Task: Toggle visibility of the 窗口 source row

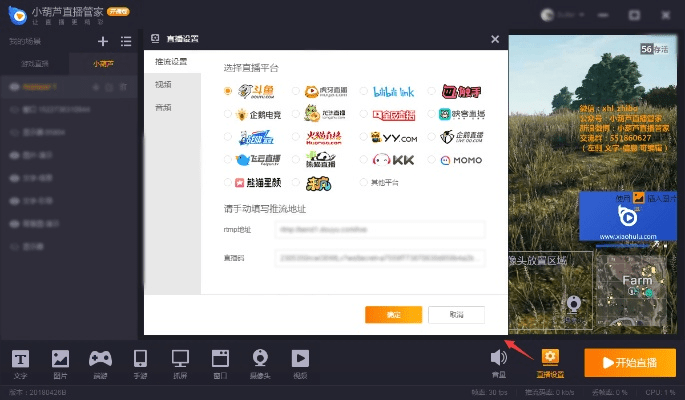Action: (x=14, y=110)
